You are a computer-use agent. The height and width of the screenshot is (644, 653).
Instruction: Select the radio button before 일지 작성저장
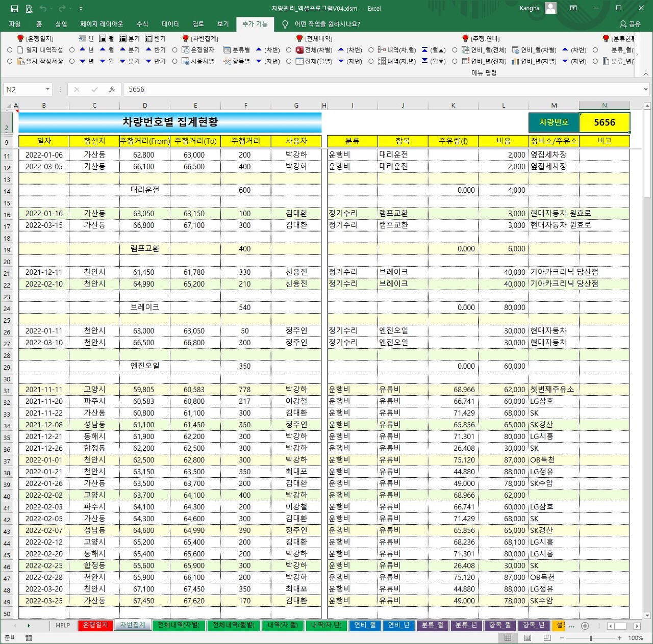tap(10, 61)
